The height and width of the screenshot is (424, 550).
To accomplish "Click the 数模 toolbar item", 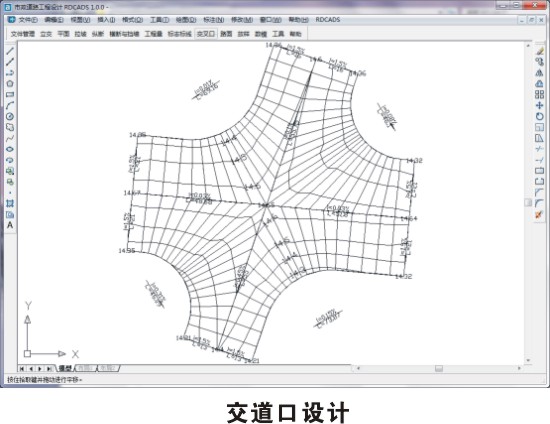I will [x=261, y=34].
